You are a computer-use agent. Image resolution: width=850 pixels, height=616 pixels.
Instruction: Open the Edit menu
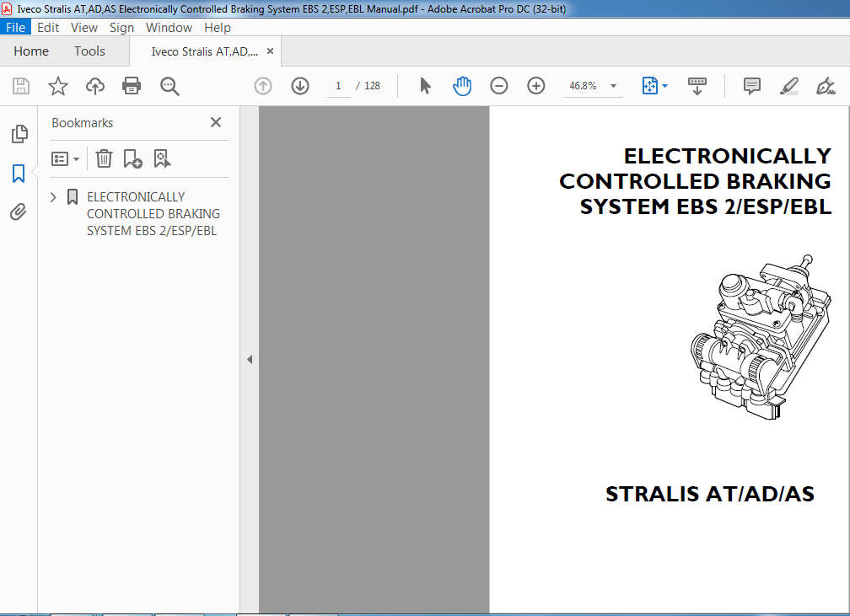tap(48, 27)
